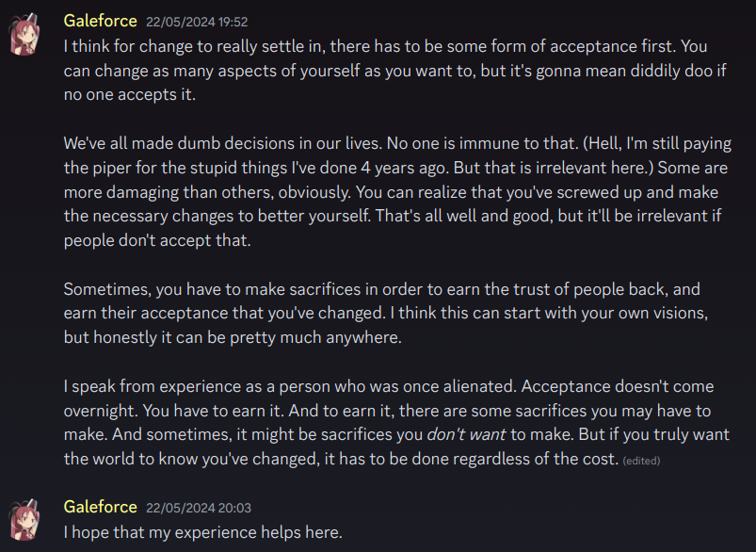Click the Galeforce username above the last message
This screenshot has height=552, width=756.
point(101,507)
